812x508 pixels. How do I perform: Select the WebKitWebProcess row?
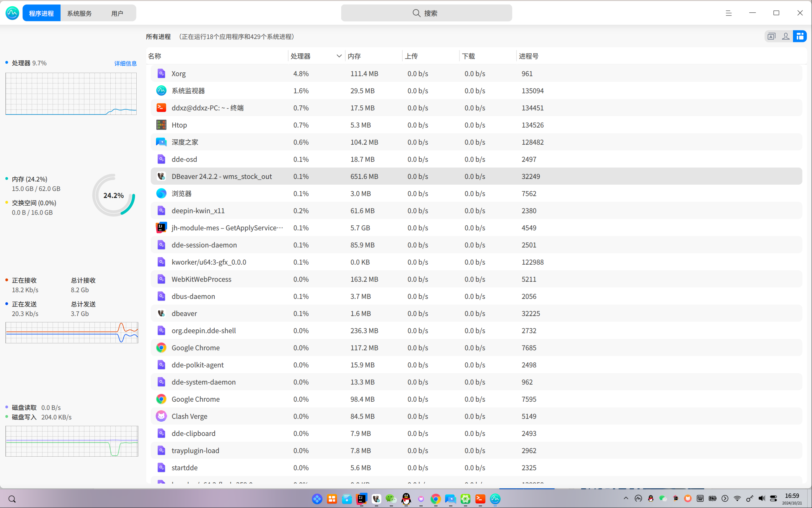[476, 279]
